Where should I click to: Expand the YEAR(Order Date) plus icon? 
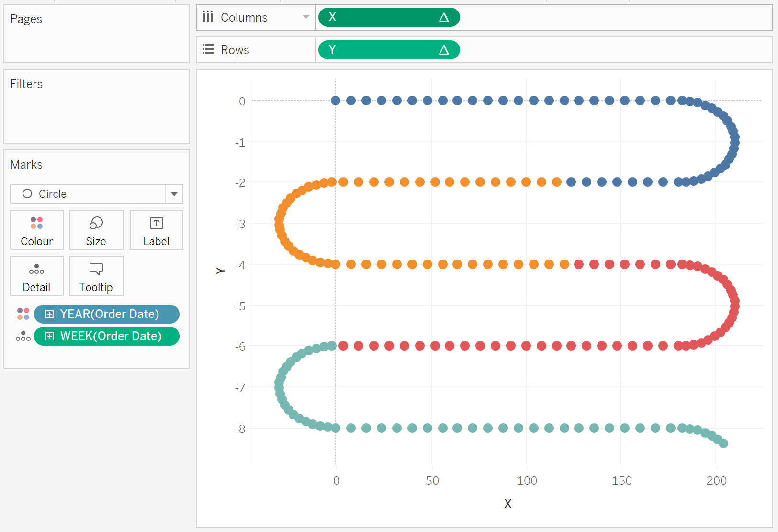(x=50, y=314)
